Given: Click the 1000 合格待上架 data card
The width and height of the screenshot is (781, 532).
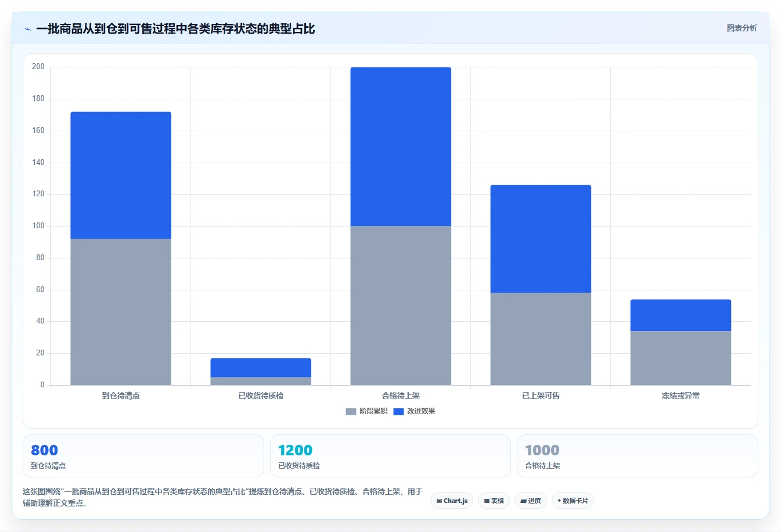Looking at the screenshot, I should pyautogui.click(x=638, y=456).
